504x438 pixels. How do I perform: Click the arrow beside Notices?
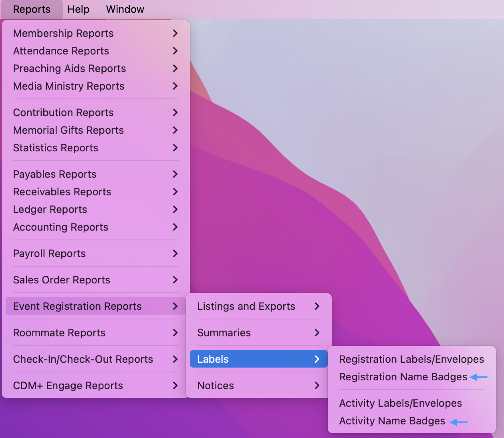click(317, 386)
